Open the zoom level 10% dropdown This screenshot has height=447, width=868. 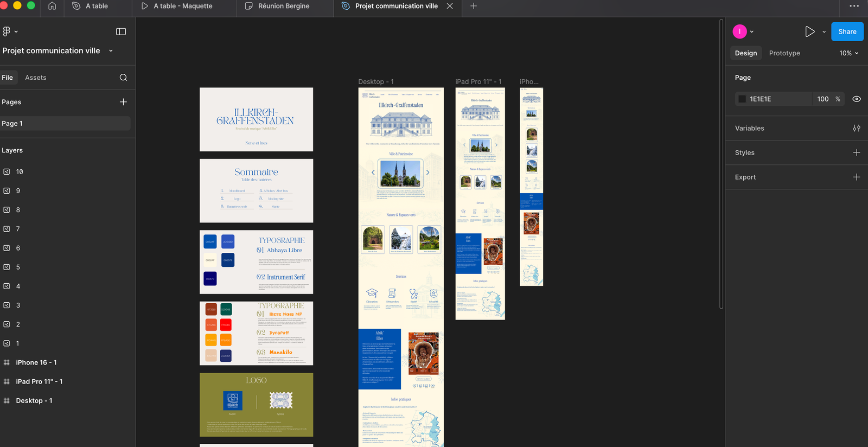tap(848, 53)
